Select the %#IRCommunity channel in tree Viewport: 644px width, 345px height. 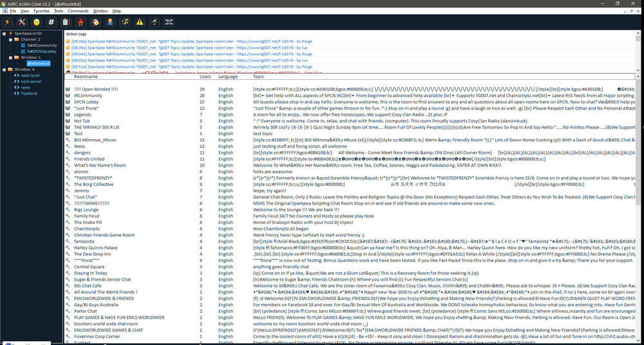42,46
